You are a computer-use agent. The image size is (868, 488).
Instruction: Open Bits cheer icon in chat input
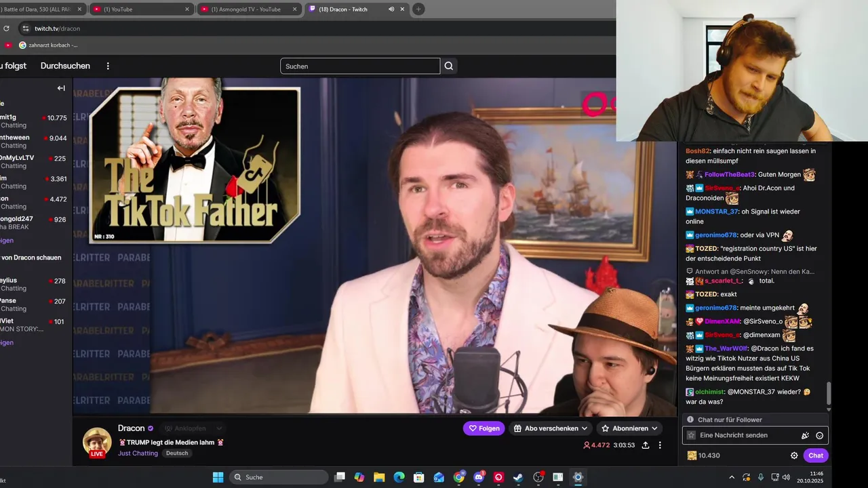[806, 435]
